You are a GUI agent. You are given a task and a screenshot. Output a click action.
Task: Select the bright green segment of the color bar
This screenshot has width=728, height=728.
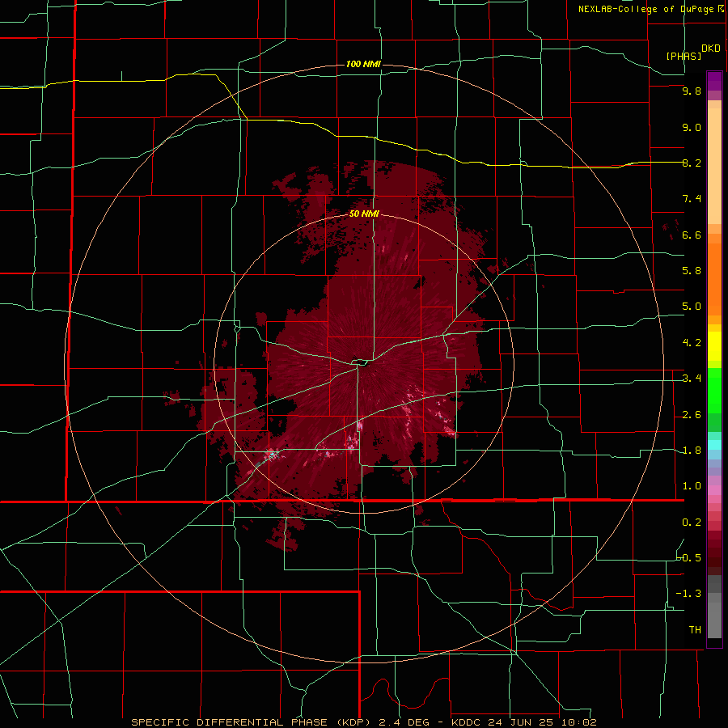point(714,390)
